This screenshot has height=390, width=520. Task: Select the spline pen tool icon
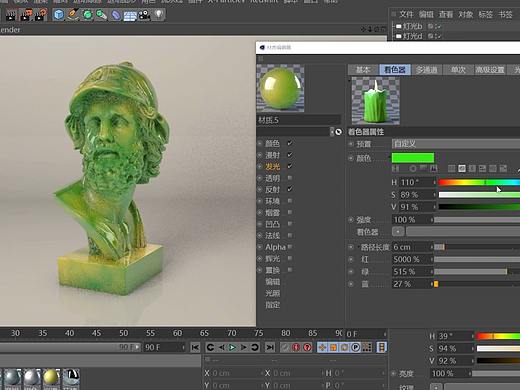[x=73, y=15]
